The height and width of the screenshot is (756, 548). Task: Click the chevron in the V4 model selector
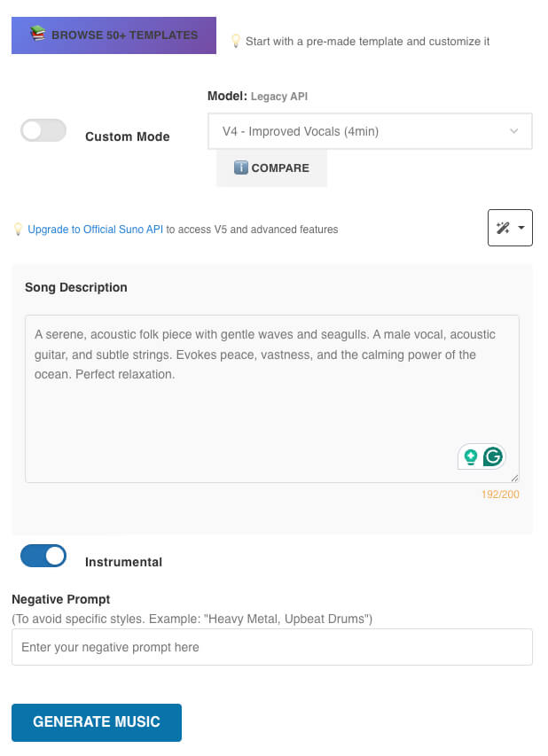coord(514,131)
